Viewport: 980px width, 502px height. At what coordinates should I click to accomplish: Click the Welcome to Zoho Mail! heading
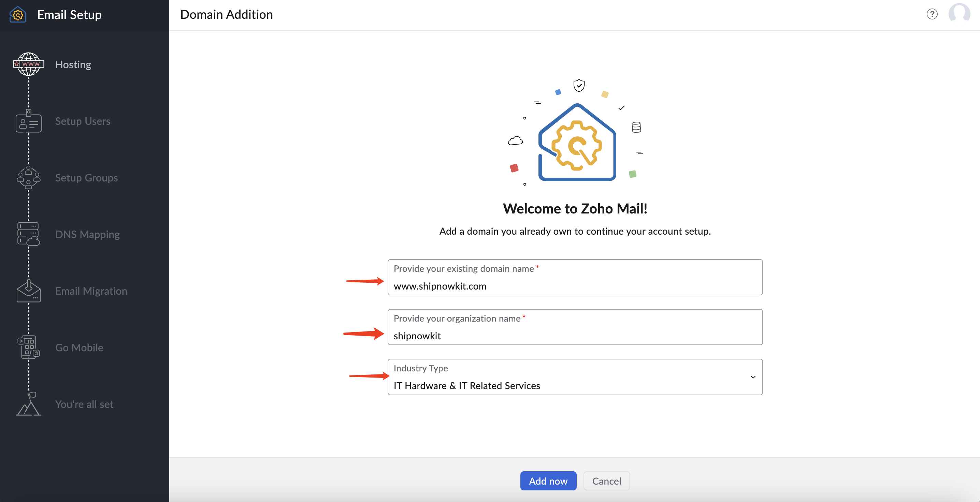[575, 208]
